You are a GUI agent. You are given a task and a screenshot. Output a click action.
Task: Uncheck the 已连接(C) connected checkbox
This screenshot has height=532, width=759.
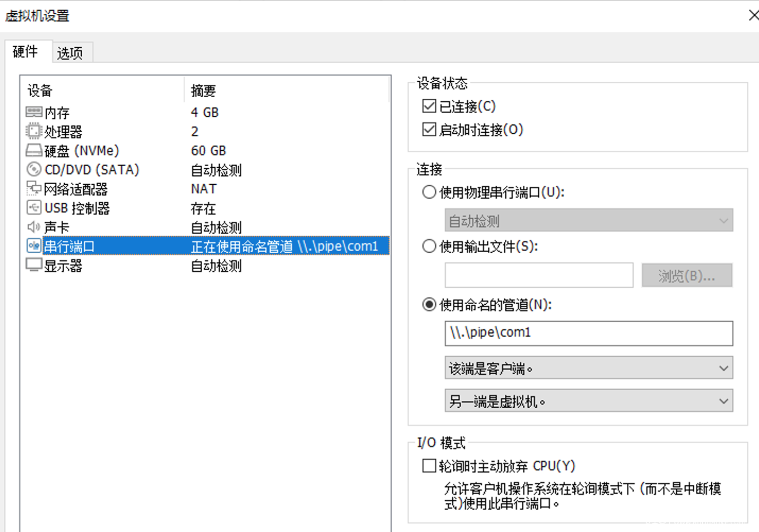[x=429, y=106]
